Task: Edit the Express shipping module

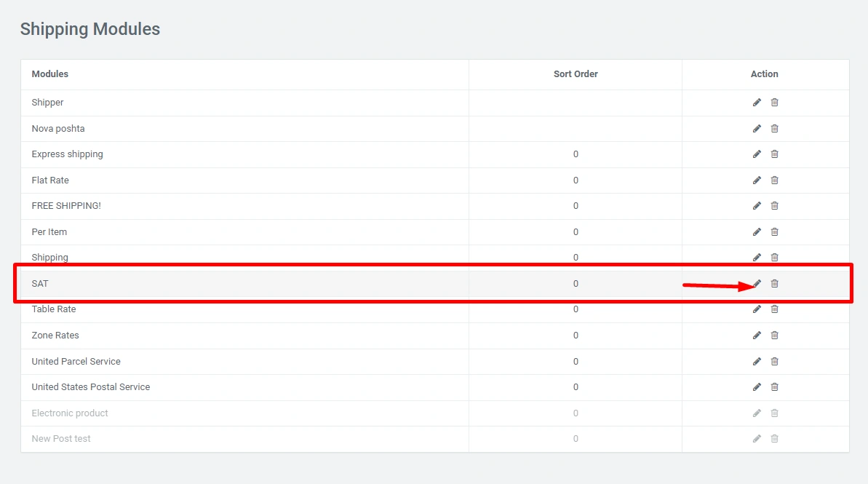Action: pyautogui.click(x=757, y=154)
